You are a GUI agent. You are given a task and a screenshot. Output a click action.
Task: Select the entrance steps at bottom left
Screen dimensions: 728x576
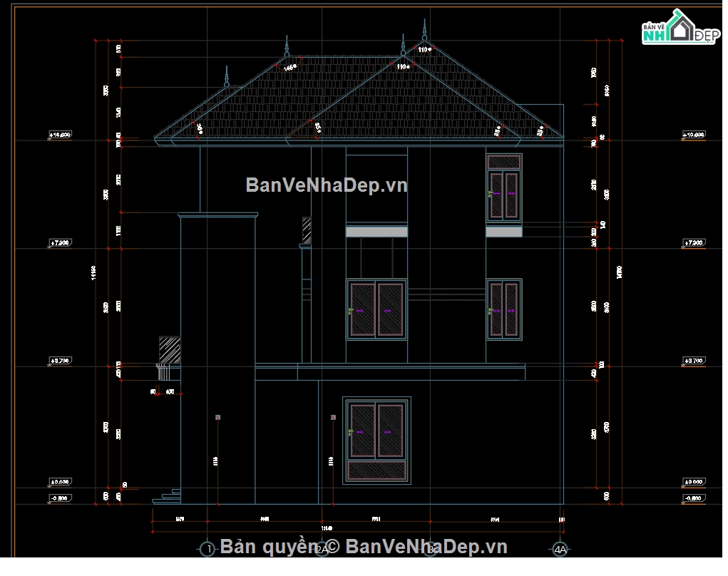pyautogui.click(x=170, y=493)
